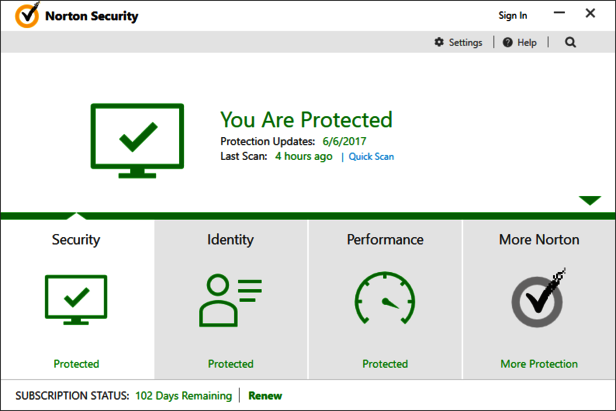616x411 pixels.
Task: Start a Quick Scan
Action: (371, 157)
